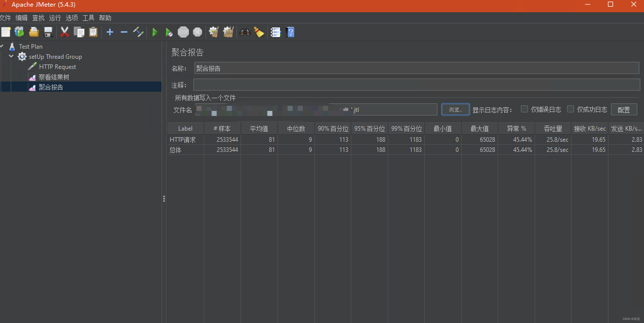Select the Test Plan tree node
644x323 pixels.
click(31, 47)
